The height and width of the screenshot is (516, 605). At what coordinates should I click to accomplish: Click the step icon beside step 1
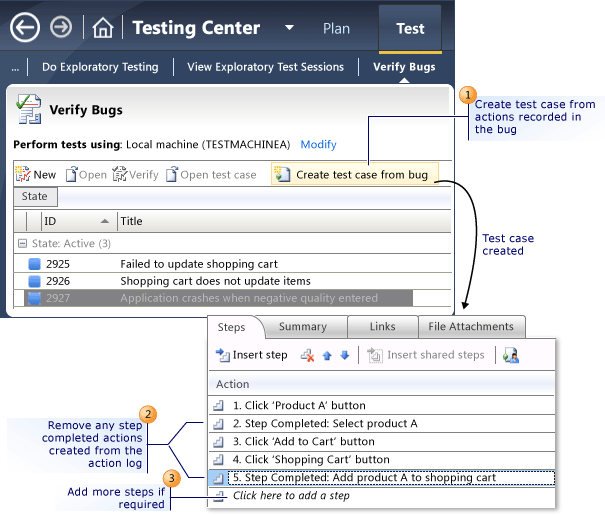click(x=218, y=405)
